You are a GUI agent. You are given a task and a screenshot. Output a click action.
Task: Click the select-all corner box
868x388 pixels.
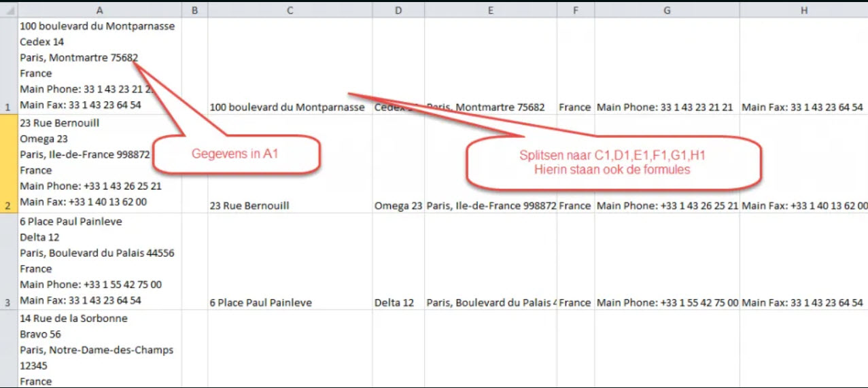click(x=8, y=10)
